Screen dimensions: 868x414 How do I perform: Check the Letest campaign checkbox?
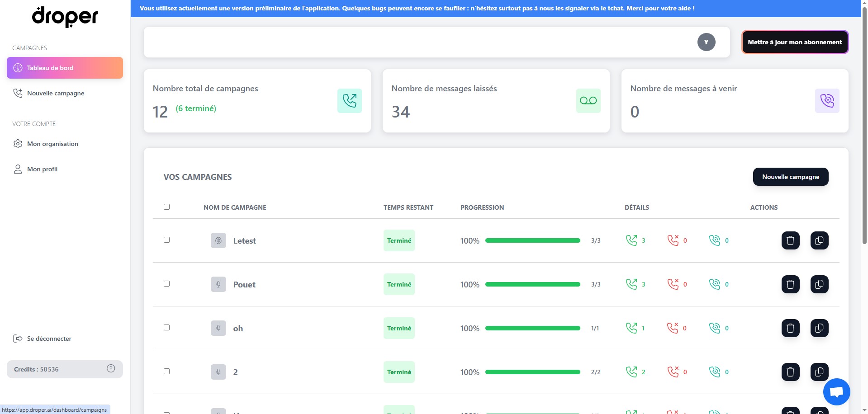166,240
